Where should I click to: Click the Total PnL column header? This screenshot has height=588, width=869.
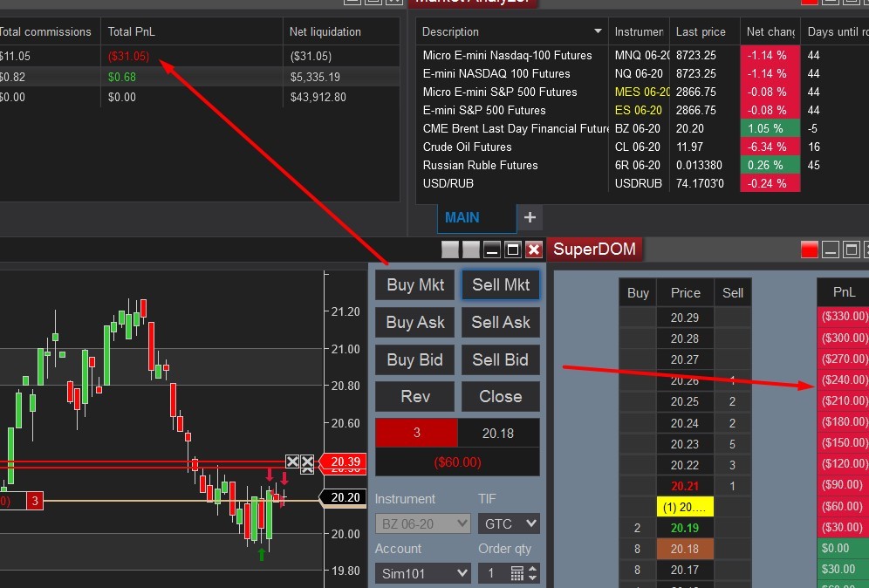[192, 31]
